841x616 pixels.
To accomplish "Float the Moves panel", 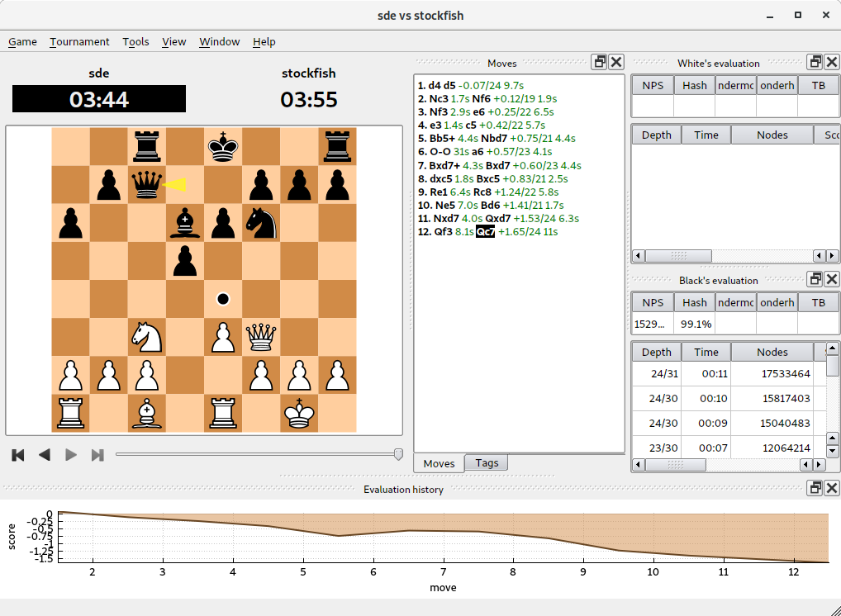I will coord(600,62).
